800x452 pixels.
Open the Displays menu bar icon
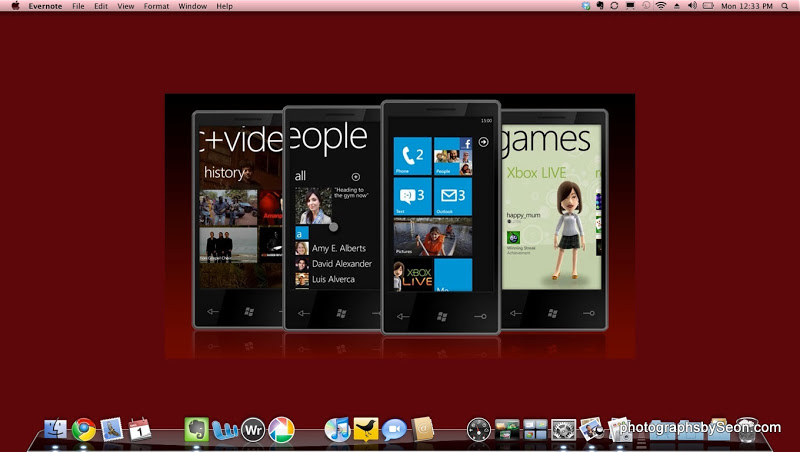tap(630, 6)
